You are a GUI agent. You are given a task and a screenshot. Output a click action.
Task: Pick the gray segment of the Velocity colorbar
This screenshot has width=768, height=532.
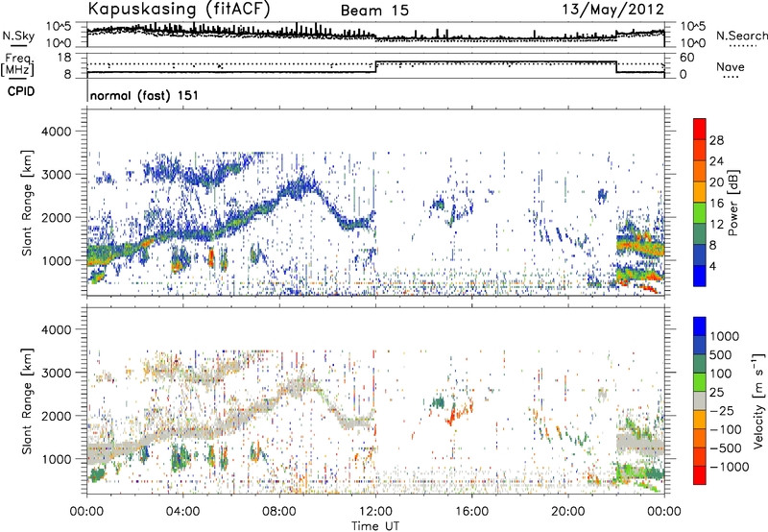pyautogui.click(x=700, y=401)
